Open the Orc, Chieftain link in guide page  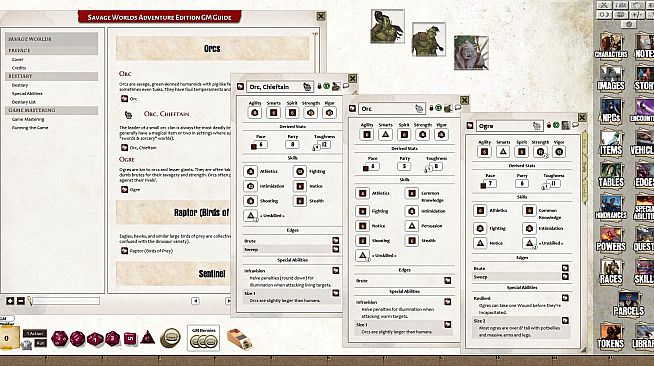click(x=124, y=148)
